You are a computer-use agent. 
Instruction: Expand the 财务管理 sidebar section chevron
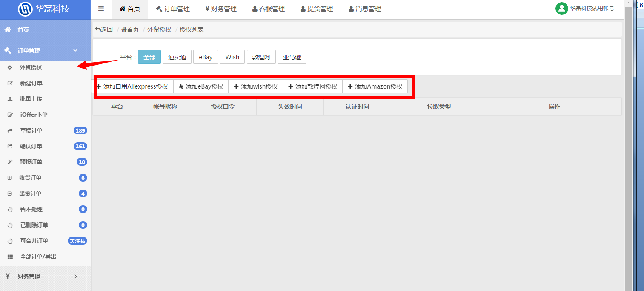click(76, 276)
